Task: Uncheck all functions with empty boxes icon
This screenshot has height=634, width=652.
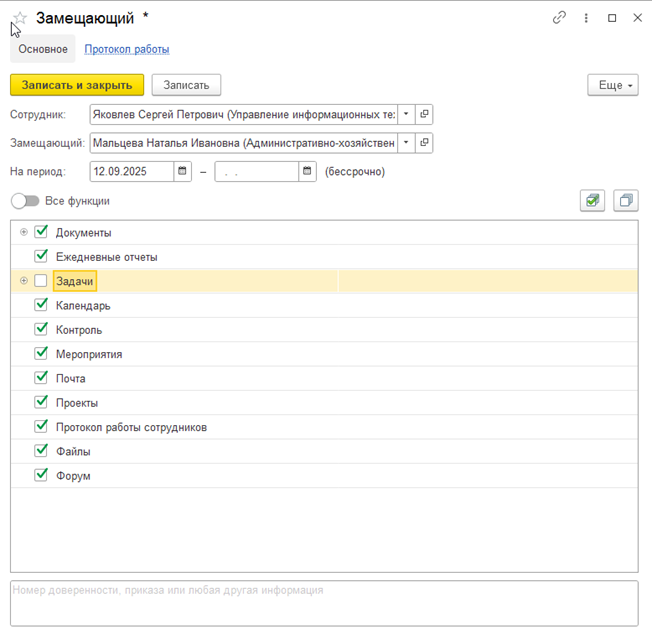Action: 626,201
